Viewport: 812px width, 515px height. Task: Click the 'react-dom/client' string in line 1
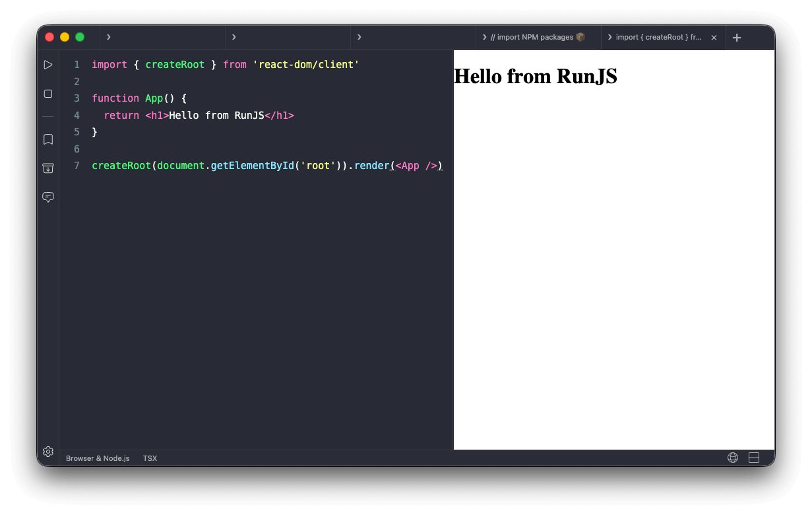click(306, 65)
